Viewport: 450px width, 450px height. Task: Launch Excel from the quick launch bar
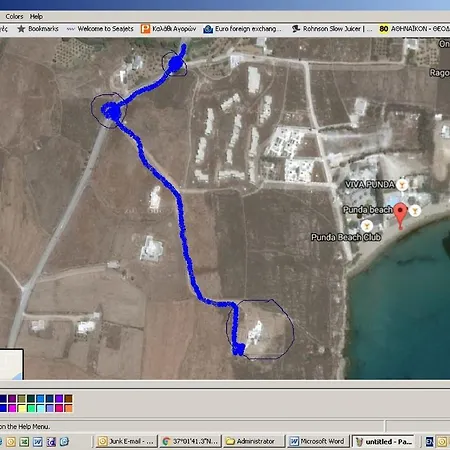(x=24, y=442)
